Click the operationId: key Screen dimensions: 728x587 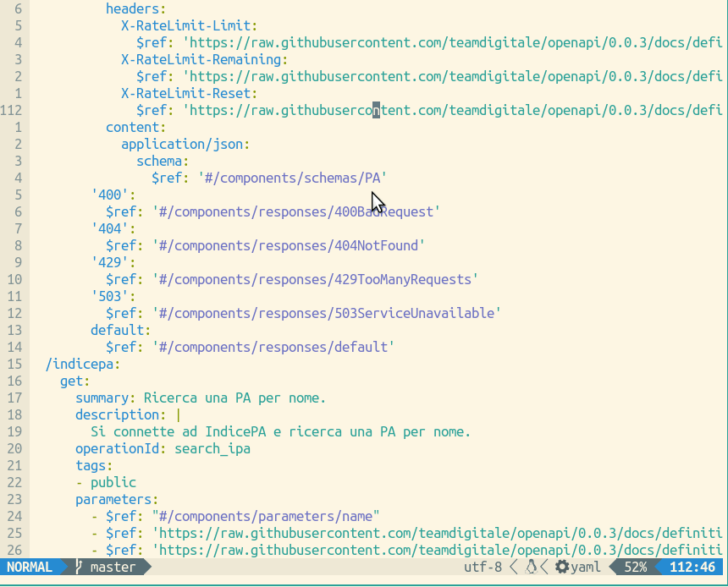tap(120, 449)
